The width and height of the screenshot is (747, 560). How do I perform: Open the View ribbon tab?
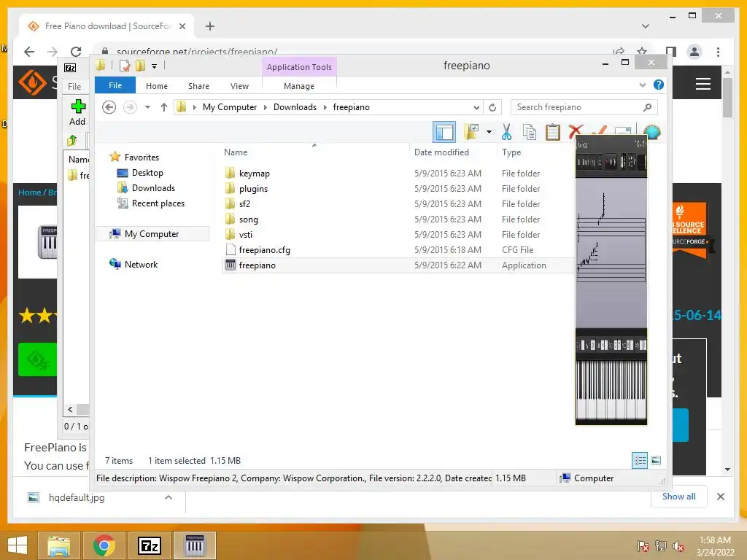coord(239,86)
